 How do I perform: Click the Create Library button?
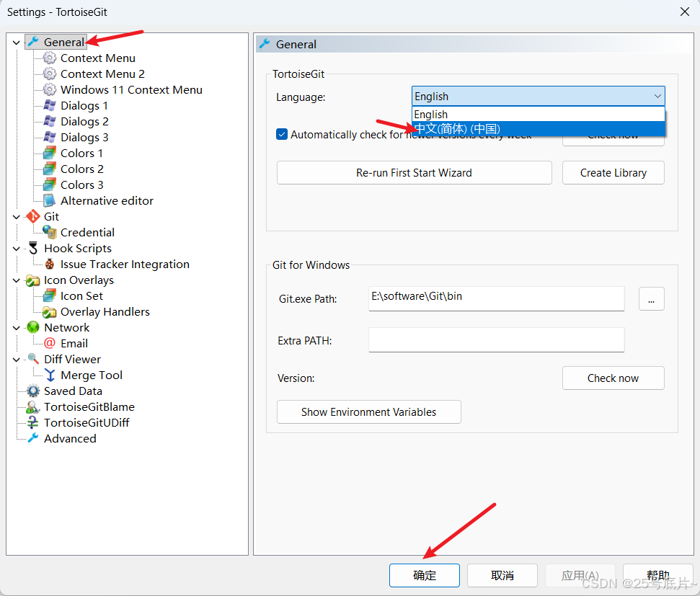coord(613,173)
